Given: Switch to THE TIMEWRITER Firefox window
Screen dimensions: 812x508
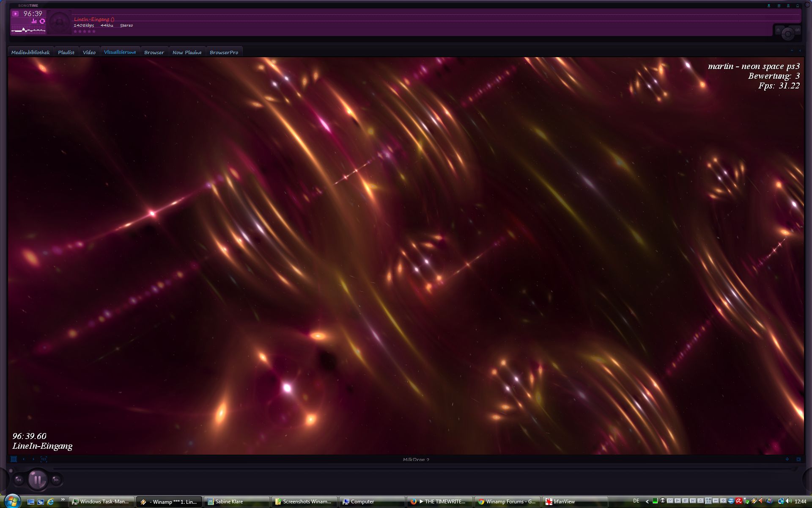Looking at the screenshot, I should [x=440, y=502].
